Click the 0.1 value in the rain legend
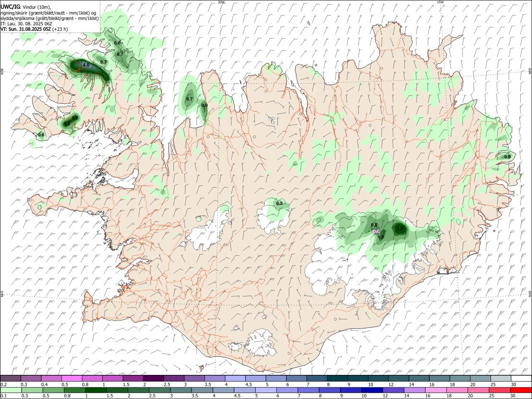 pyautogui.click(x=3, y=396)
